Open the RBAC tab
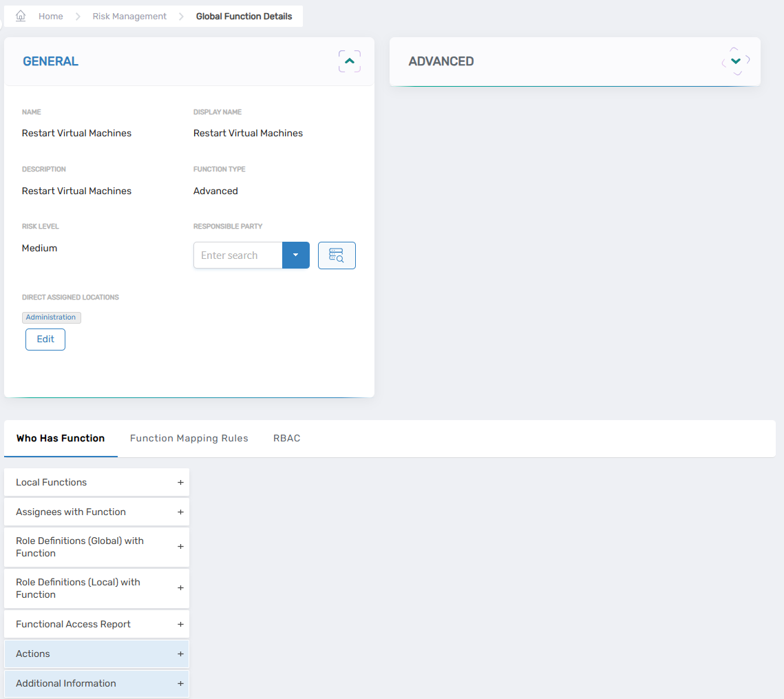This screenshot has height=699, width=784. click(286, 438)
